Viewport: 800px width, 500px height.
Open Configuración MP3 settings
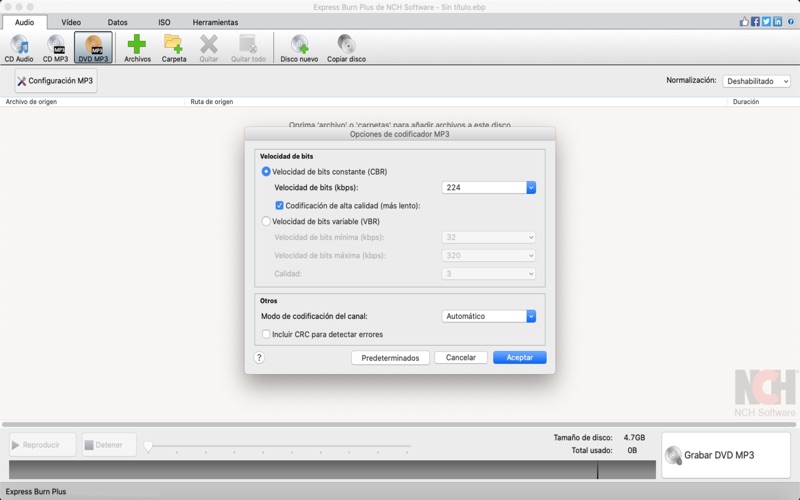[56, 81]
